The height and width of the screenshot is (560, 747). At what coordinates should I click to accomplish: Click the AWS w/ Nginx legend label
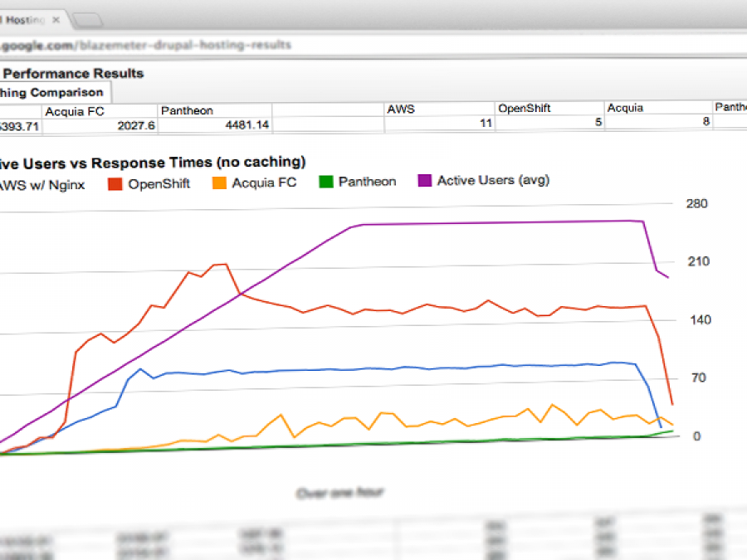coord(42,185)
